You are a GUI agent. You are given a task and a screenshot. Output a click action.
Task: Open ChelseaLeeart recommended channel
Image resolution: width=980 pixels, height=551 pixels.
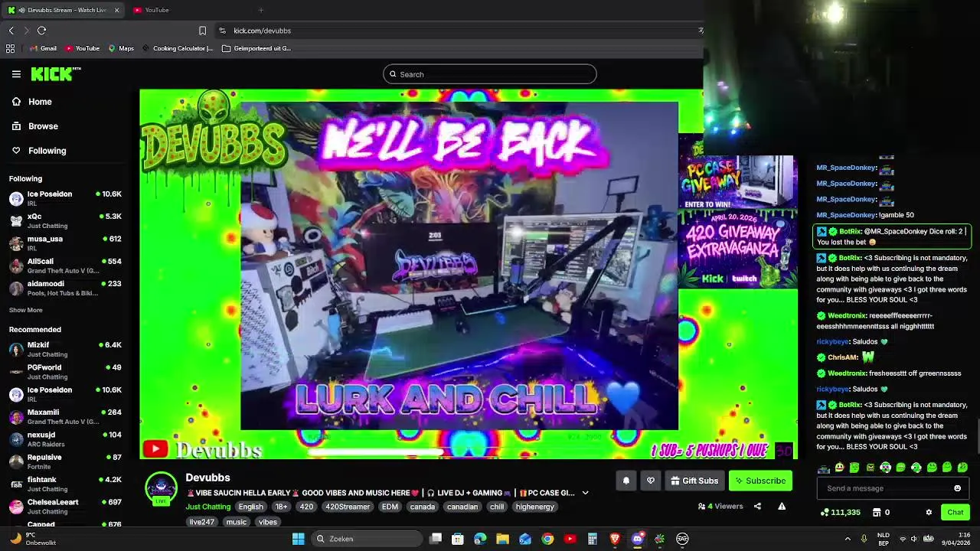(65, 506)
